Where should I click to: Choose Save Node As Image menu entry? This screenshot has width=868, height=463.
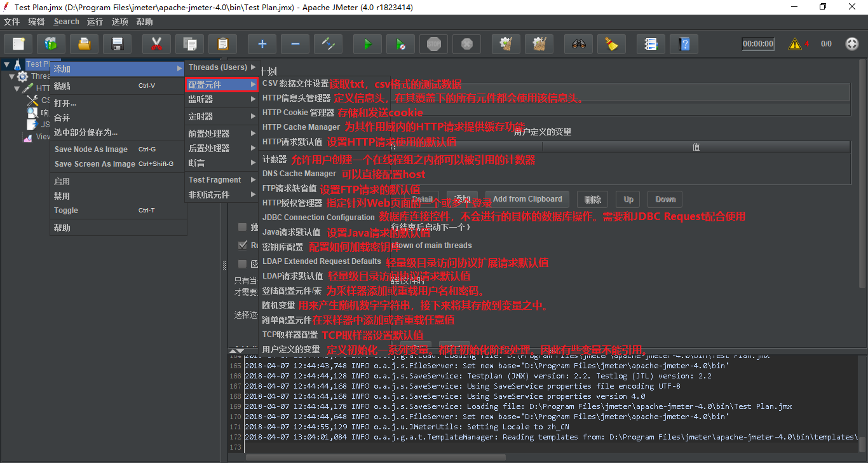pyautogui.click(x=118, y=149)
